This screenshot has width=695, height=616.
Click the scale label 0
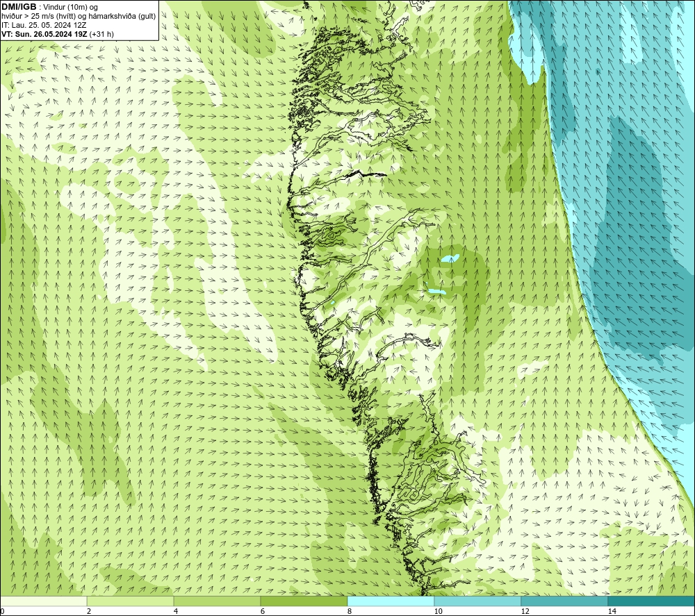[2, 611]
